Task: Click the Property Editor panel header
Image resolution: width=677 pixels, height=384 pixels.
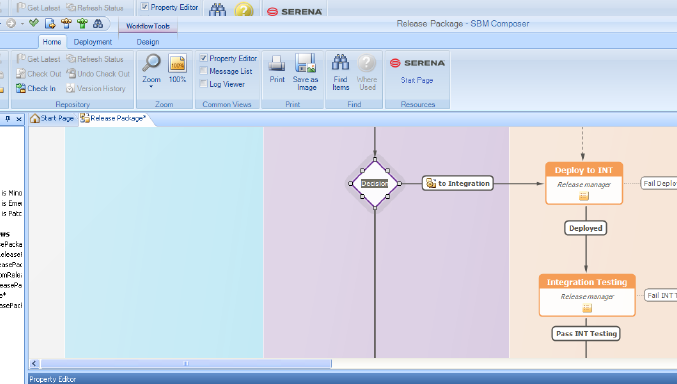Action: point(352,379)
